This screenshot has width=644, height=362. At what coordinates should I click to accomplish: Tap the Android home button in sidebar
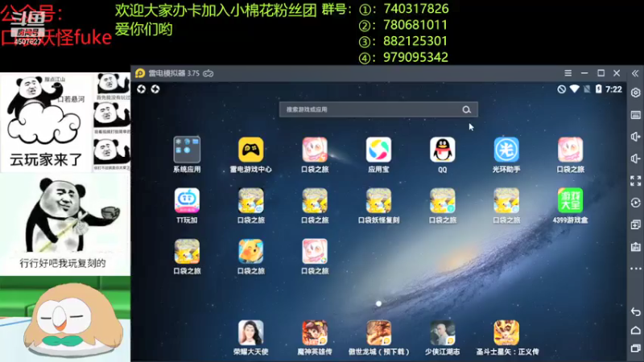(x=635, y=331)
